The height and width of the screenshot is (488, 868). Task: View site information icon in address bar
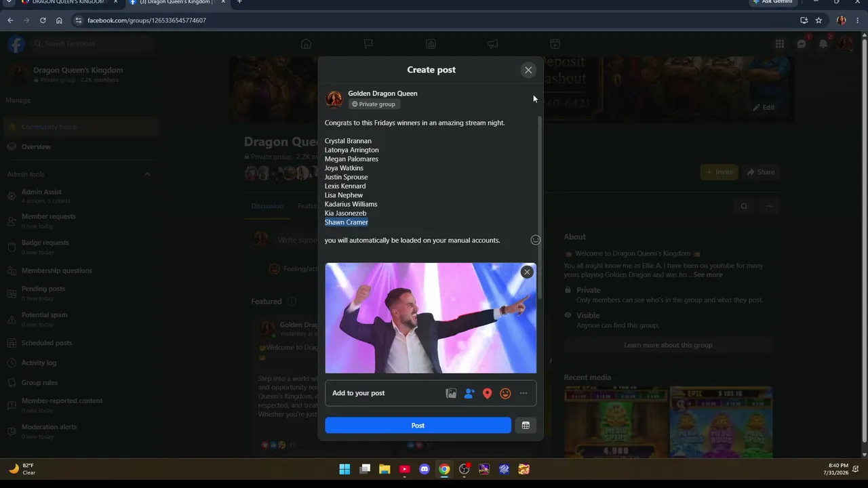pyautogui.click(x=79, y=20)
